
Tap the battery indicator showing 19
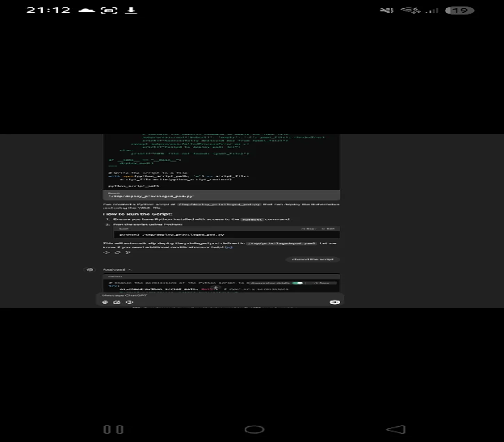[460, 11]
